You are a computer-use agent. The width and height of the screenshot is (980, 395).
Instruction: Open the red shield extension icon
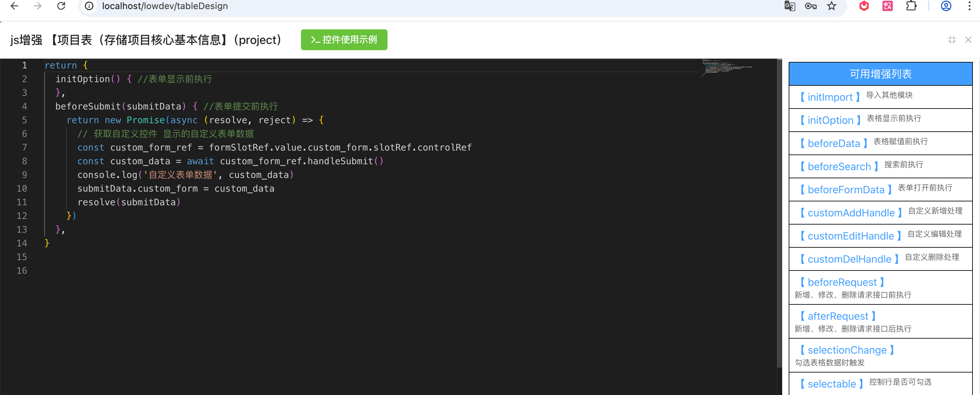pos(864,6)
